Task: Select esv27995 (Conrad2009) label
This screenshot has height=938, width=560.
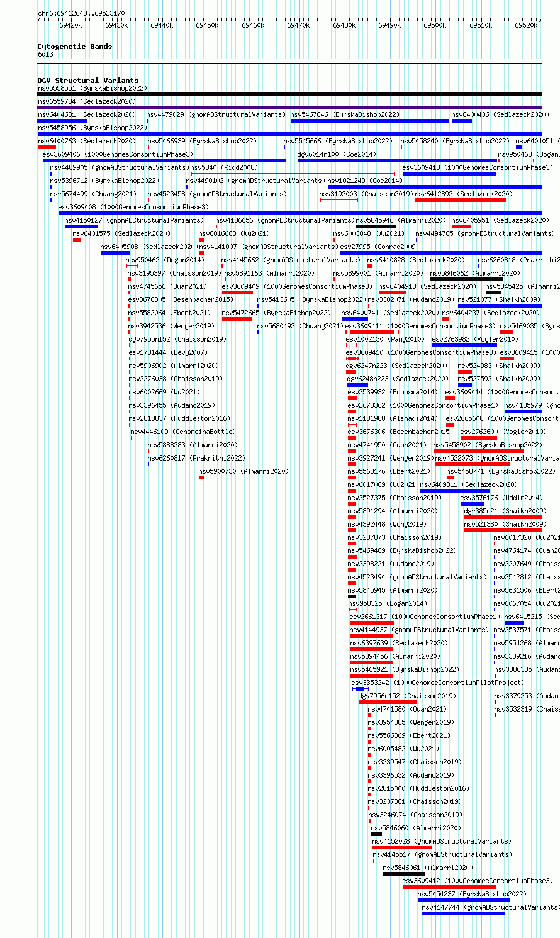Action: [x=379, y=247]
